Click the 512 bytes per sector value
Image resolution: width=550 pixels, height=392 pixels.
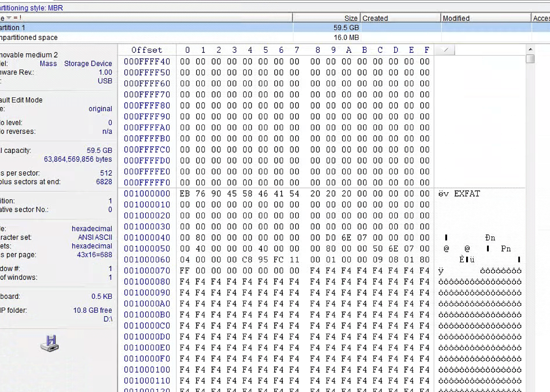tap(106, 173)
